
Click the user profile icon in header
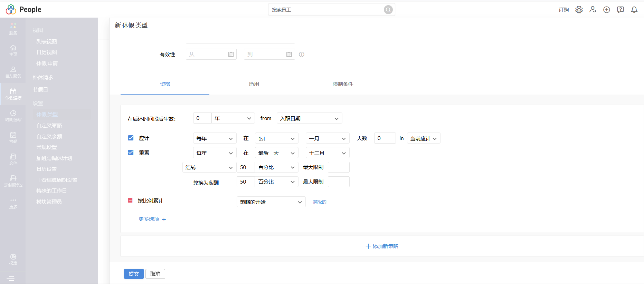[593, 10]
